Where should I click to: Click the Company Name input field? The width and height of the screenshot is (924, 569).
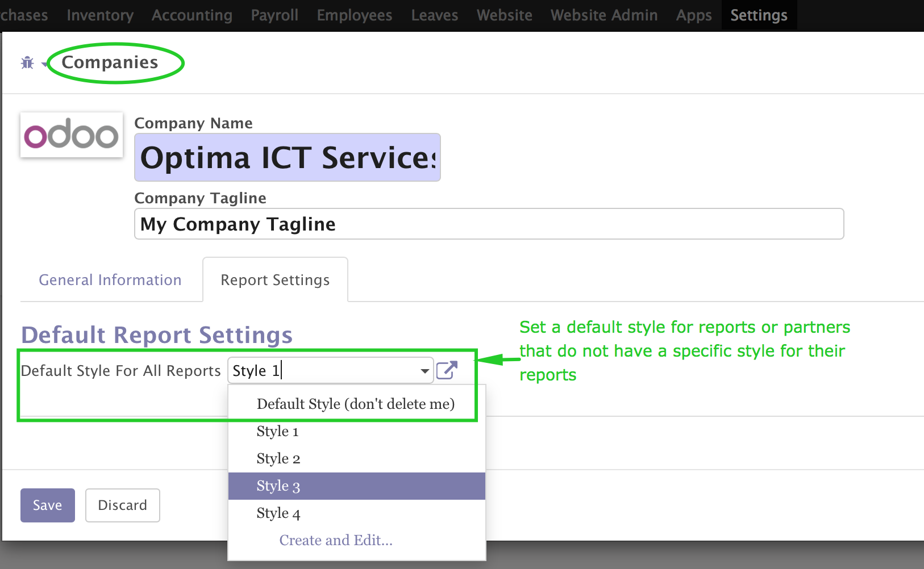point(288,157)
